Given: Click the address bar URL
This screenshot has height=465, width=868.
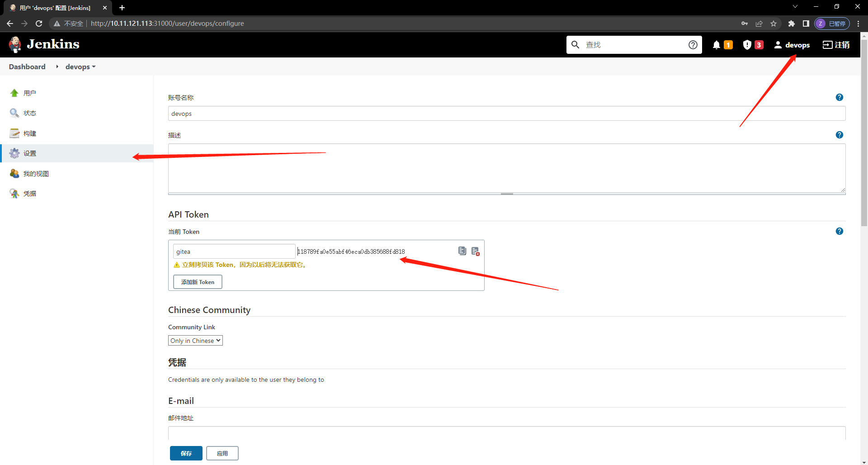Looking at the screenshot, I should tap(167, 24).
